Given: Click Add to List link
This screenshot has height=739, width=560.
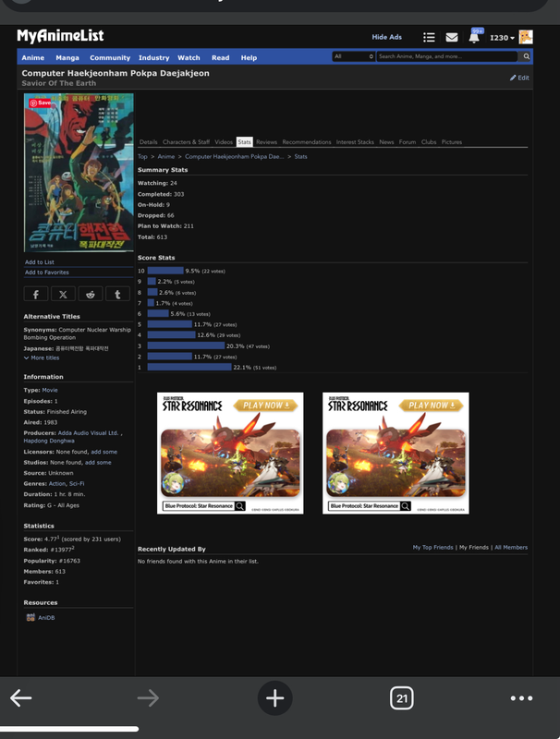Looking at the screenshot, I should [40, 262].
